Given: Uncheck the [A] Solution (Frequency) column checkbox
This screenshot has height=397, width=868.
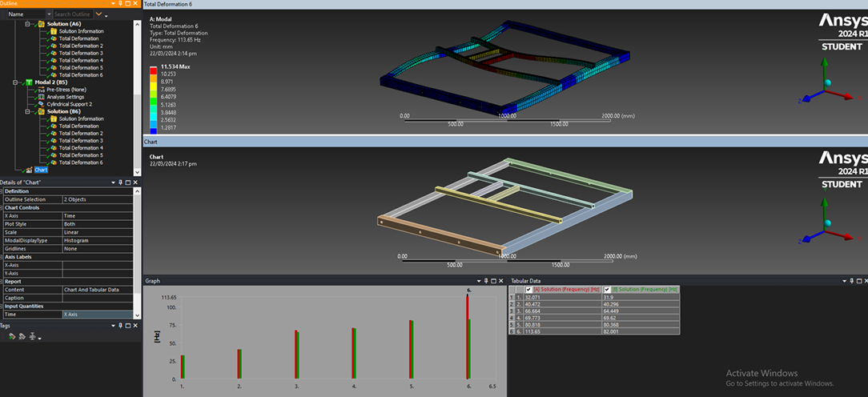Looking at the screenshot, I should pyautogui.click(x=528, y=289).
